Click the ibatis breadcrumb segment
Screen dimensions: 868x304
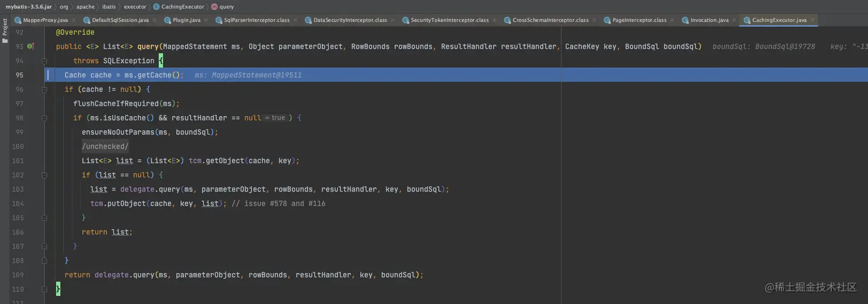(109, 7)
